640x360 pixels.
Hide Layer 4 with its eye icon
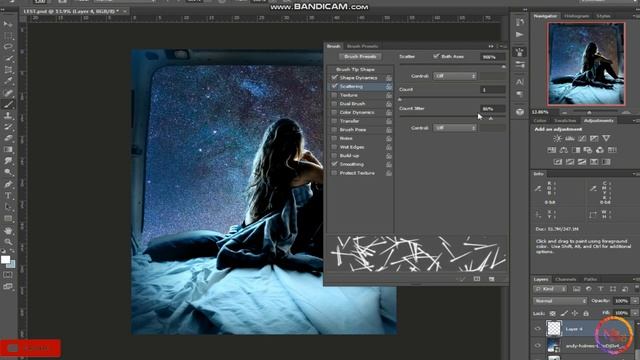tap(538, 329)
